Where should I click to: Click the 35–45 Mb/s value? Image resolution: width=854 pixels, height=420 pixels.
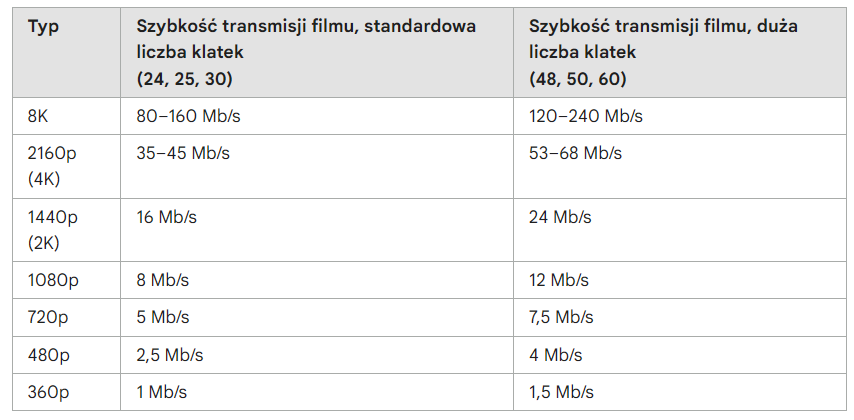coord(183,153)
